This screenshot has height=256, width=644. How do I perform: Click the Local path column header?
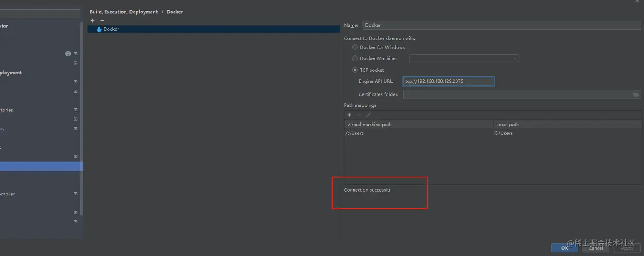pyautogui.click(x=568, y=125)
